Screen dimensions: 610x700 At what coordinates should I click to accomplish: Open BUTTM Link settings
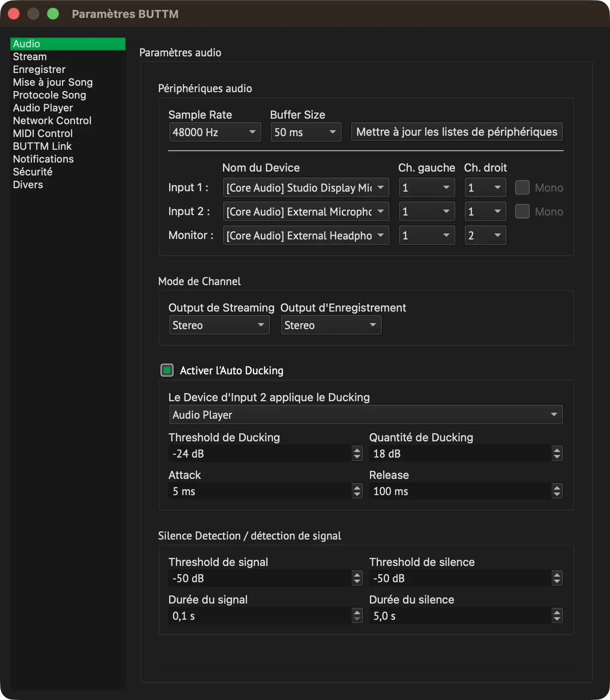tap(68, 146)
